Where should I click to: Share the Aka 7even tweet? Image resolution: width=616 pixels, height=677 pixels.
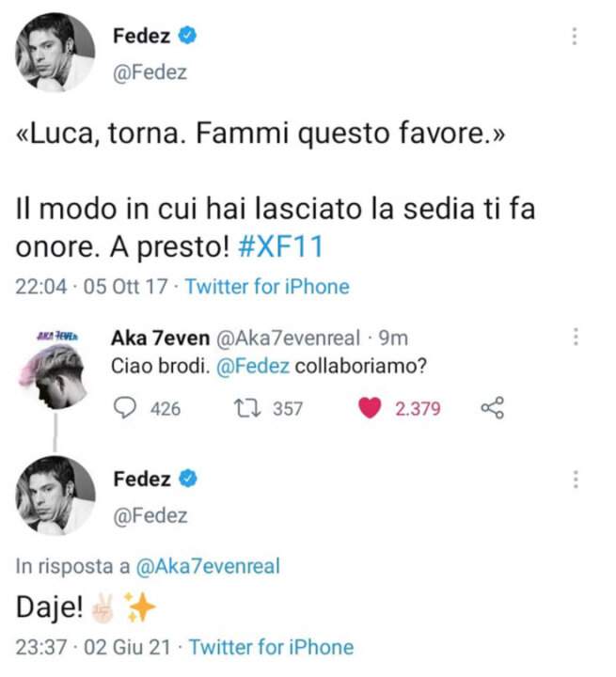(492, 408)
